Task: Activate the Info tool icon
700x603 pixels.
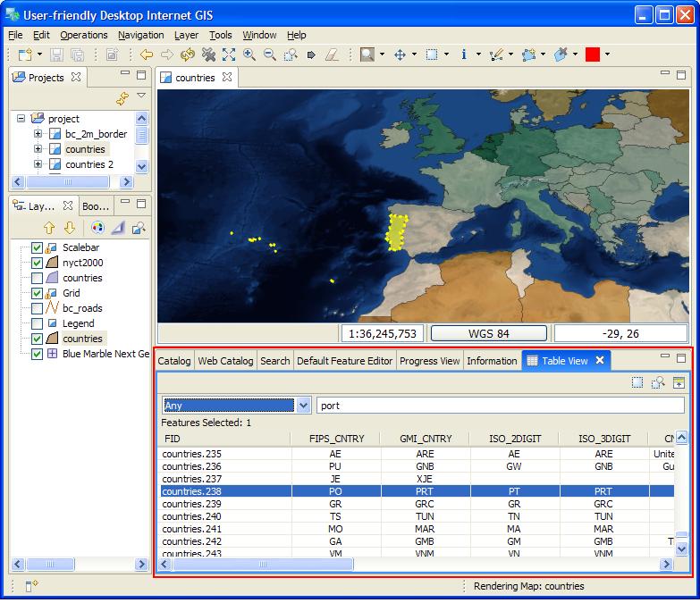Action: (464, 54)
